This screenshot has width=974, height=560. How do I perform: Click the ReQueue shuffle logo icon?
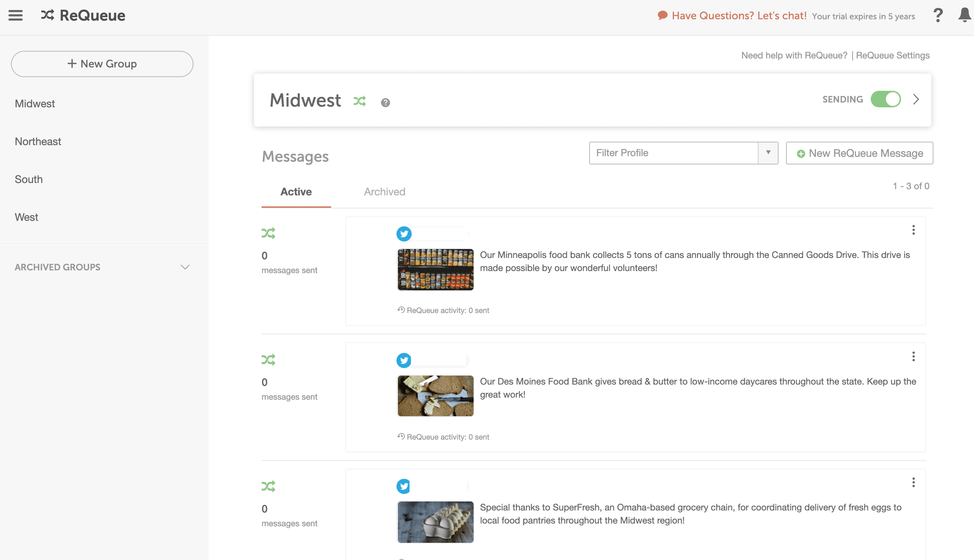coord(48,15)
